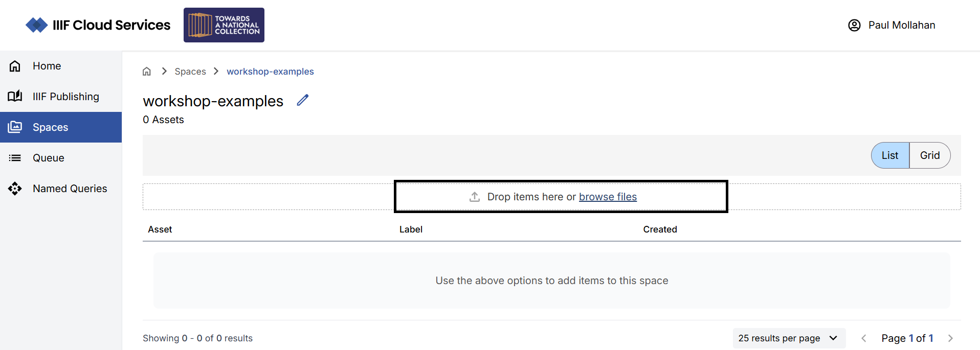Click the Queue sidebar icon
Image resolution: width=980 pixels, height=350 pixels.
(15, 157)
